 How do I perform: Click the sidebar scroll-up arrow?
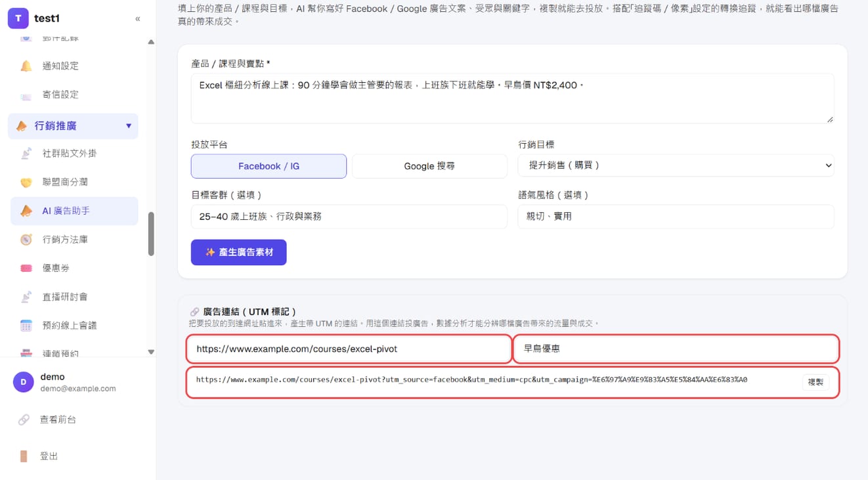151,42
